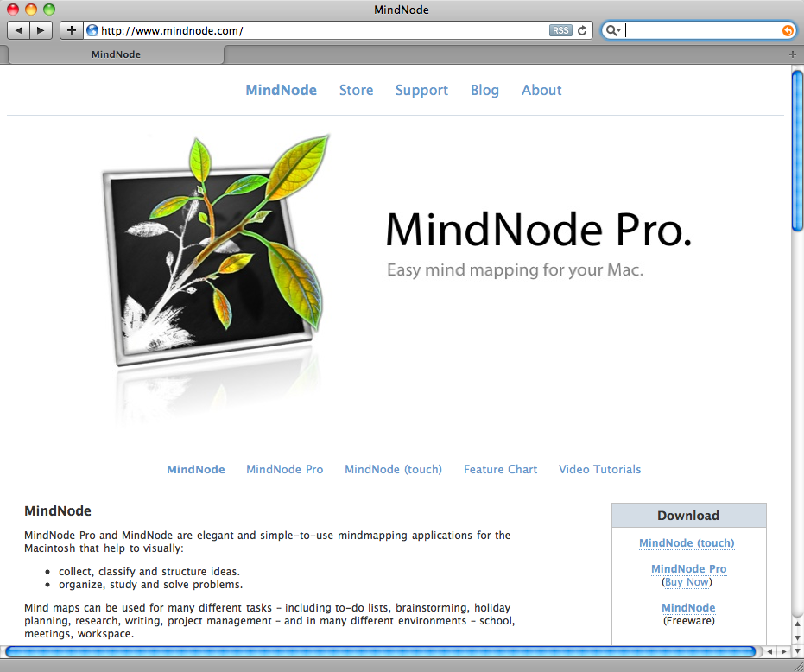Open the Feature Chart link
Screen dimensions: 804x672
pyautogui.click(x=501, y=469)
